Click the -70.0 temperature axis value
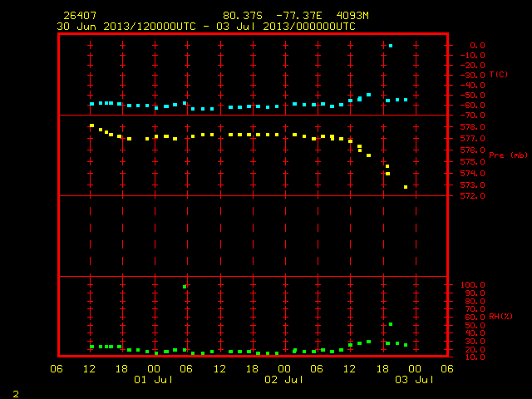 coord(472,116)
